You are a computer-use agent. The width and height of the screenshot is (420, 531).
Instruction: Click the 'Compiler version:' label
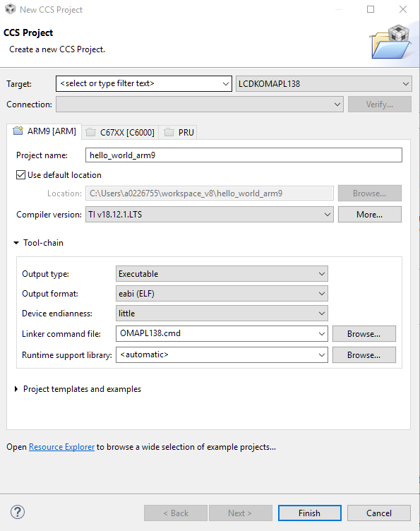point(49,215)
